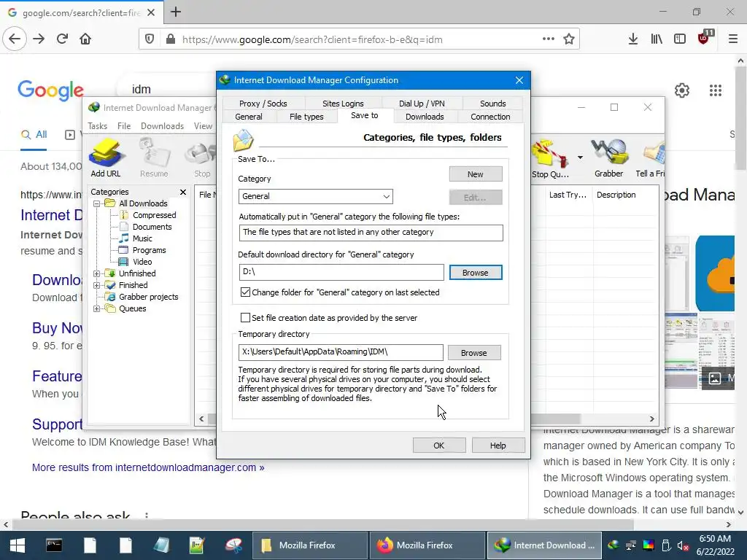
Task: Expand the Finished tree node
Action: (x=96, y=285)
